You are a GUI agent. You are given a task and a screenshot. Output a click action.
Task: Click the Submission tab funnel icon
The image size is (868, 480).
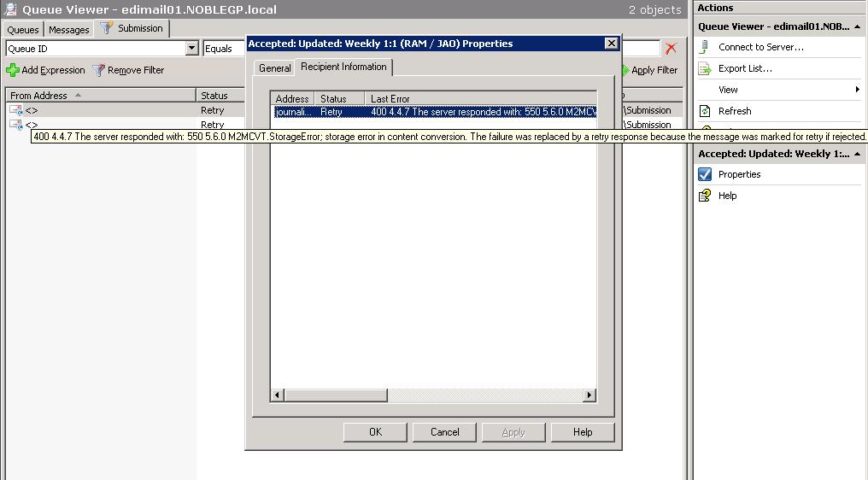106,27
